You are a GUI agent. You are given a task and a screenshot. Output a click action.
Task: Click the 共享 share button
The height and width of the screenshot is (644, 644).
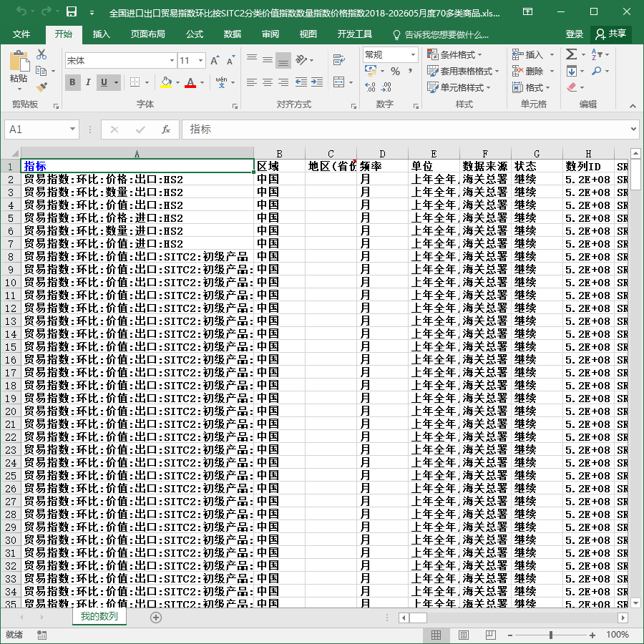coord(611,34)
